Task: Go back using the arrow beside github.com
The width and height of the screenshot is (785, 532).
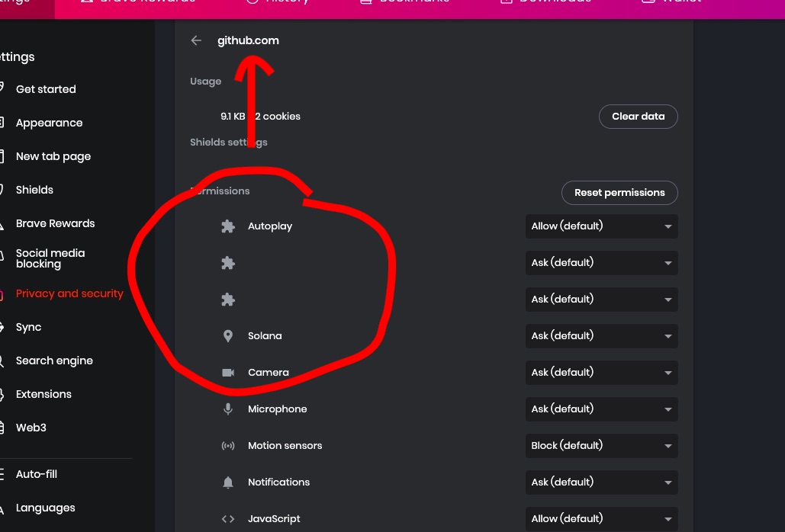Action: [196, 40]
